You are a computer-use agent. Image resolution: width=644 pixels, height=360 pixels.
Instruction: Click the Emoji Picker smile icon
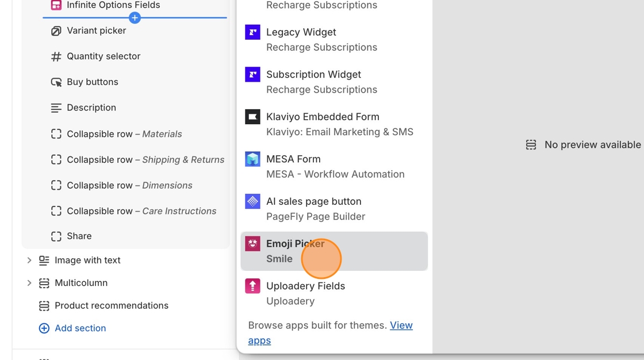(252, 244)
